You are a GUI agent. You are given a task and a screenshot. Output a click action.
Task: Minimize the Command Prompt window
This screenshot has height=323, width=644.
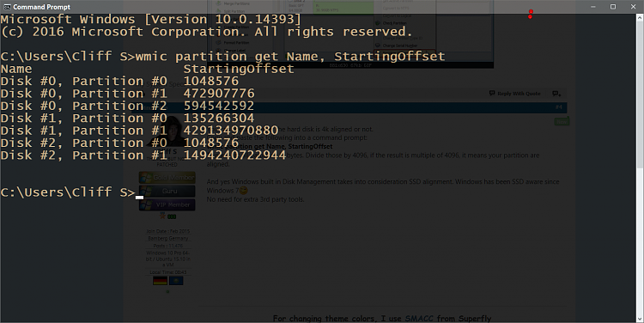(593, 7)
